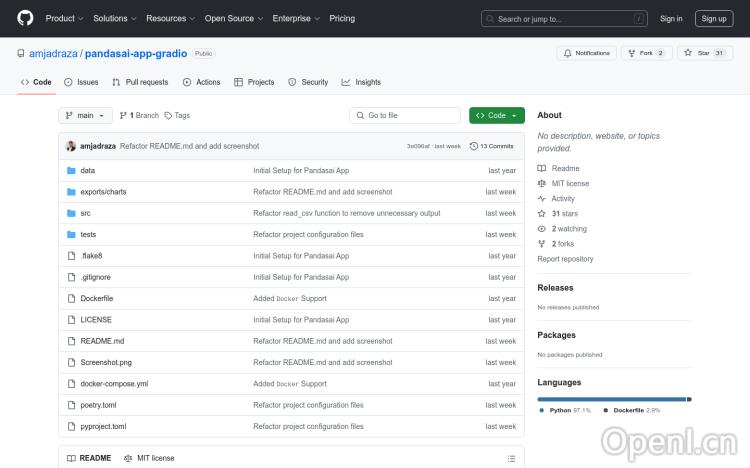Switch to the Pull requests tab
The image size is (750, 468).
[x=140, y=82]
